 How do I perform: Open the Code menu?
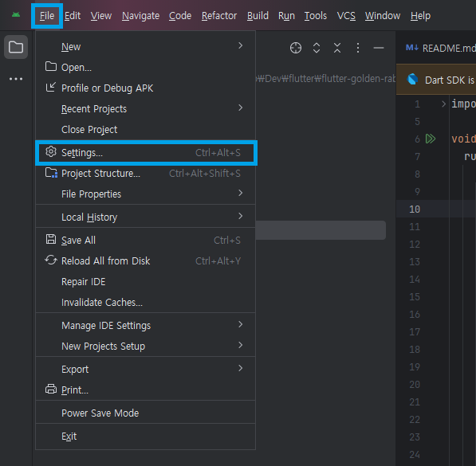coord(180,16)
